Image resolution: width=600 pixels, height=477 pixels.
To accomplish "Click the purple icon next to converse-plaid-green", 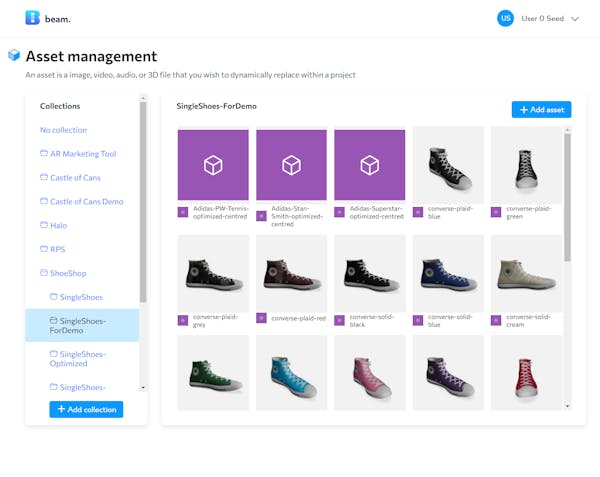I will click(x=496, y=212).
